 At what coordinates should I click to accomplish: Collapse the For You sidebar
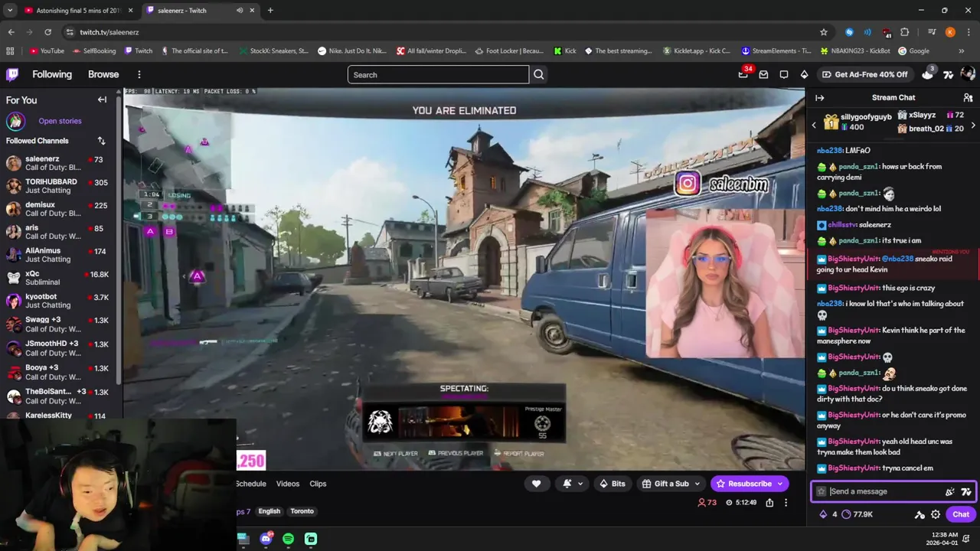(x=102, y=99)
